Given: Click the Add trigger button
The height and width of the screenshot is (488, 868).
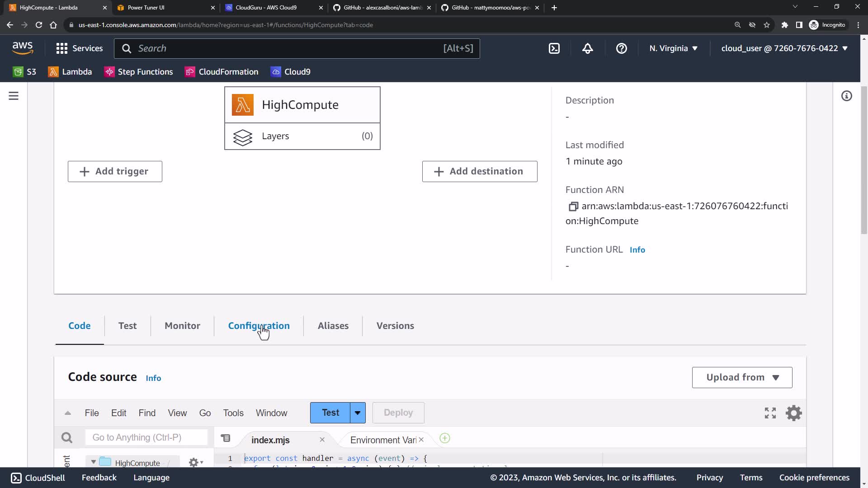Looking at the screenshot, I should click(x=115, y=171).
